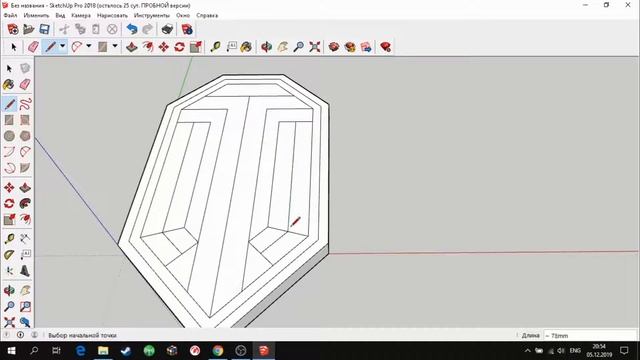Viewport: 640px width, 360px height.
Task: Open Google Chrome from the taskbar
Action: coord(218,351)
